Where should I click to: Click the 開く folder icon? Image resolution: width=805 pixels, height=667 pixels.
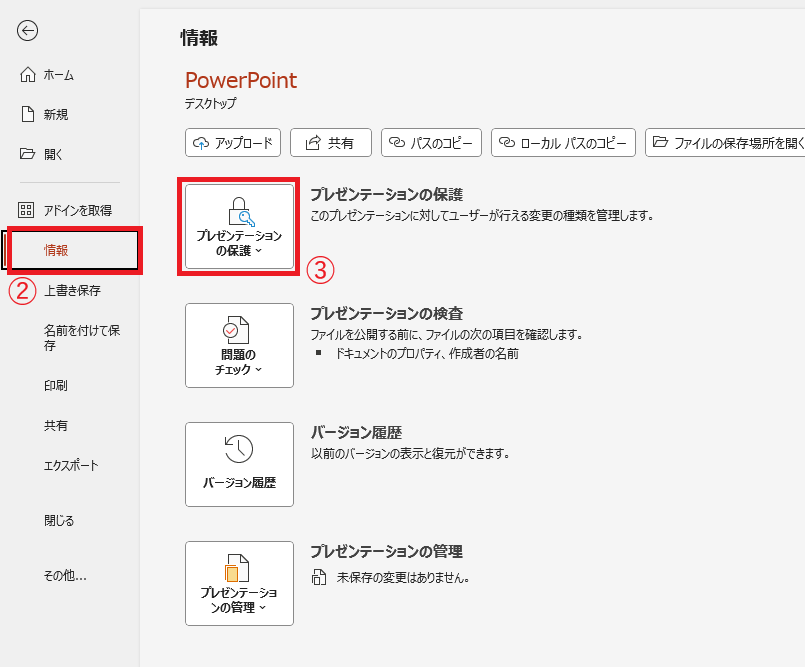[27, 154]
